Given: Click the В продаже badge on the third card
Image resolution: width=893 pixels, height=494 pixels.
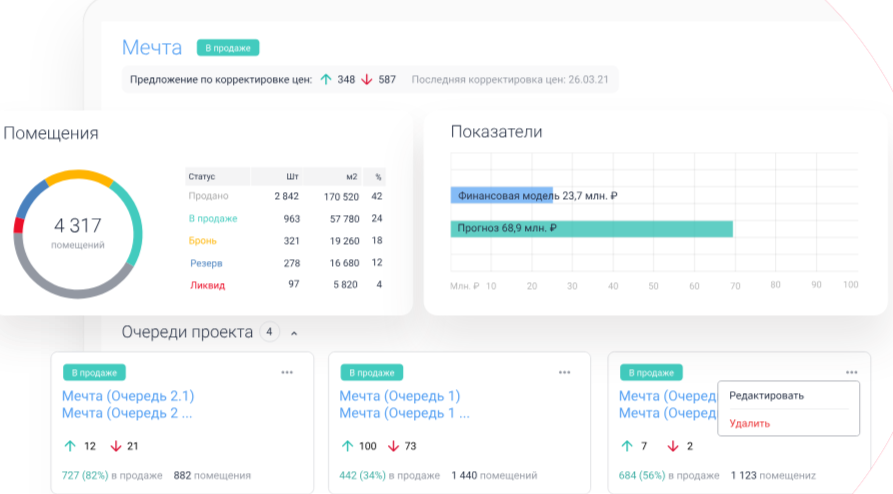Looking at the screenshot, I should click(651, 373).
